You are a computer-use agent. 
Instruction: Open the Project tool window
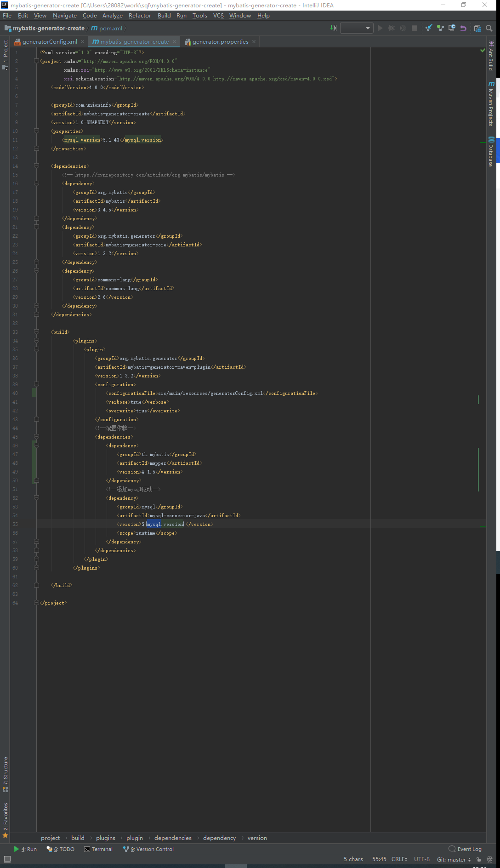[6, 55]
